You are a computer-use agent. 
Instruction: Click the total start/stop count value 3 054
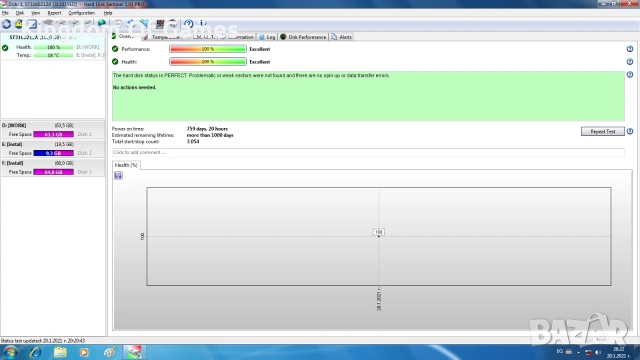(193, 142)
